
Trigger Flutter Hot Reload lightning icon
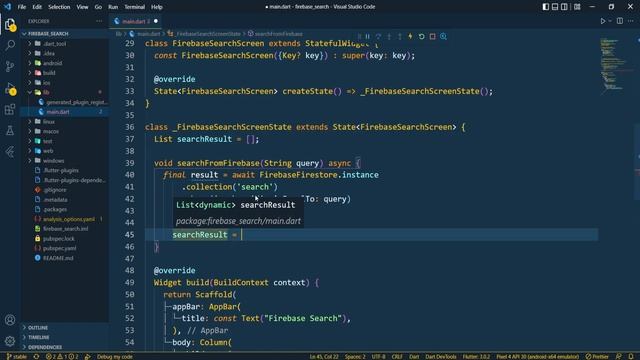tap(410, 36)
